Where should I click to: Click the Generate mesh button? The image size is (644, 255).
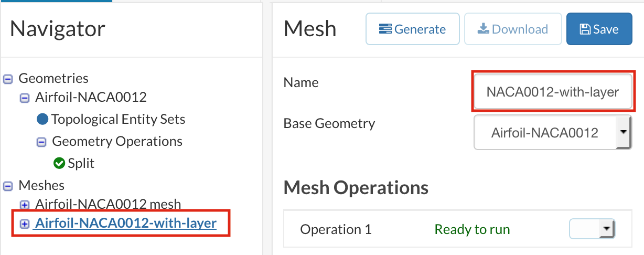point(412,29)
